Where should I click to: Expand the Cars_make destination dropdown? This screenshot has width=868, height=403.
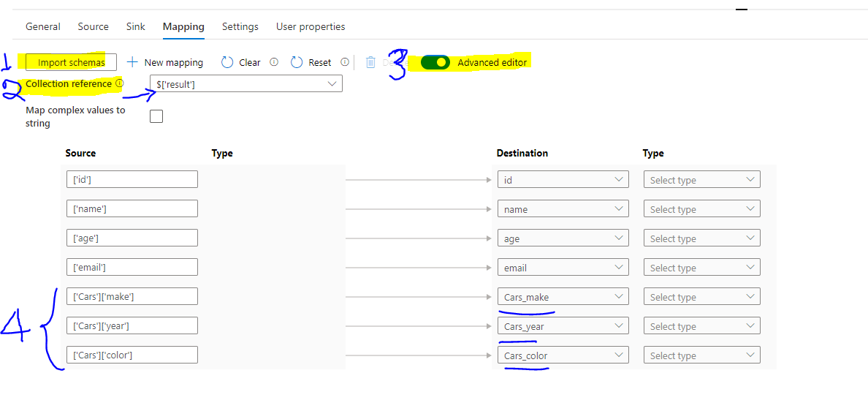(x=563, y=297)
